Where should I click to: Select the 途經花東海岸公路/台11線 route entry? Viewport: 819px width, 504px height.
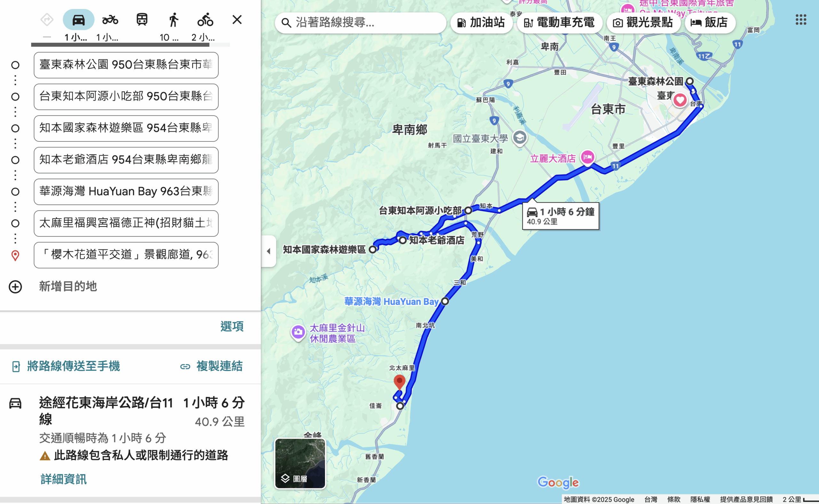(131, 440)
